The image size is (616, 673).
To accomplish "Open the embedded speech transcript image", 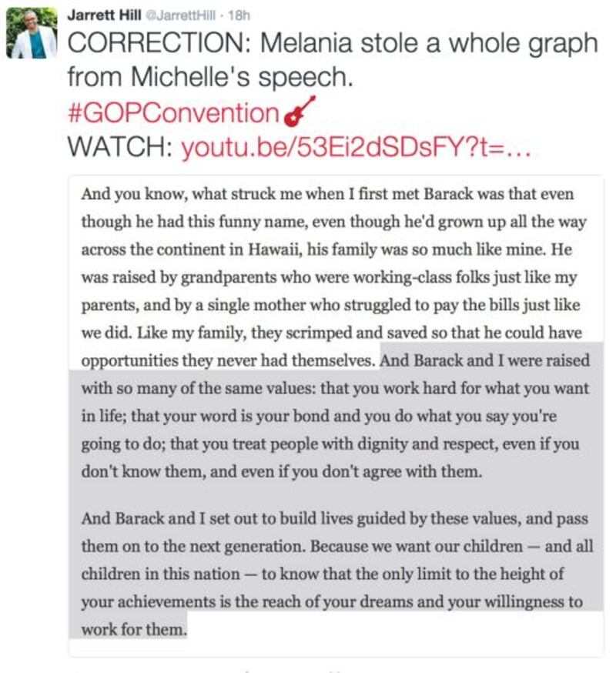I will tap(336, 416).
